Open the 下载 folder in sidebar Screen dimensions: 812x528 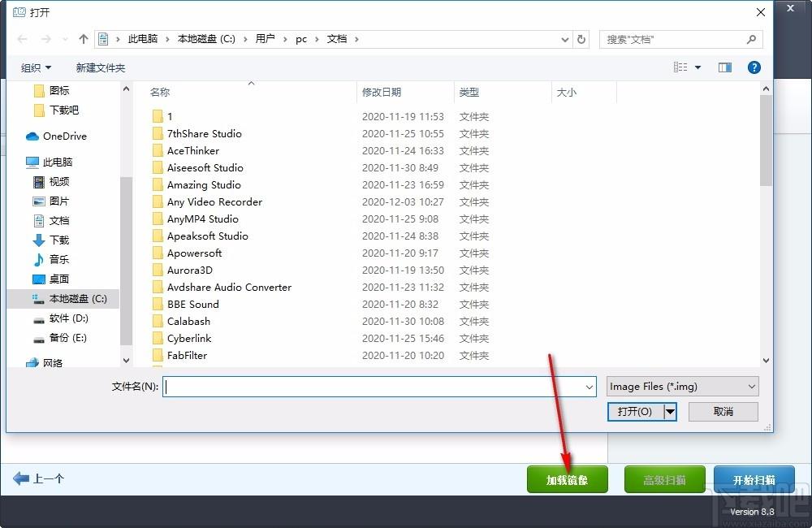(51, 240)
